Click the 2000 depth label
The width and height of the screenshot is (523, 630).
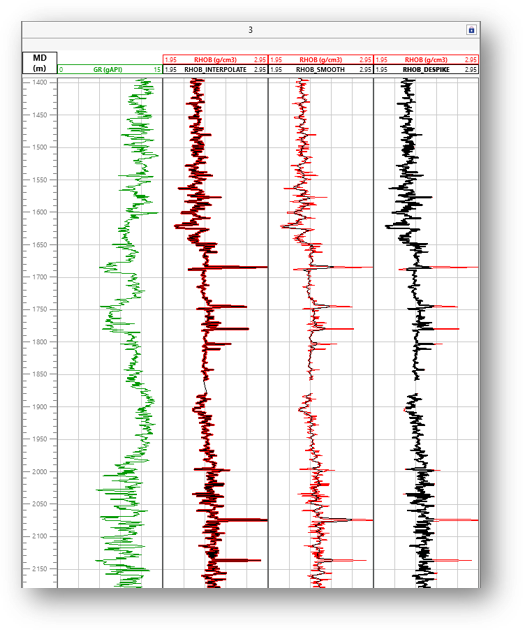coord(40,471)
